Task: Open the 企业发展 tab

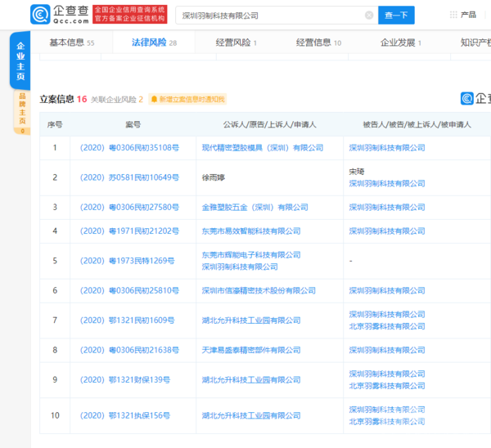Action: pos(401,43)
